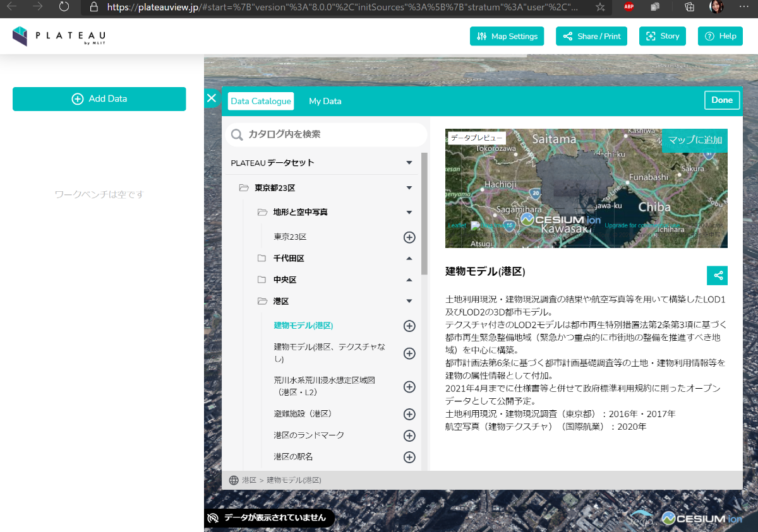The width and height of the screenshot is (758, 532).
Task: Click the no-data-displayed eye icon
Action: (x=214, y=517)
